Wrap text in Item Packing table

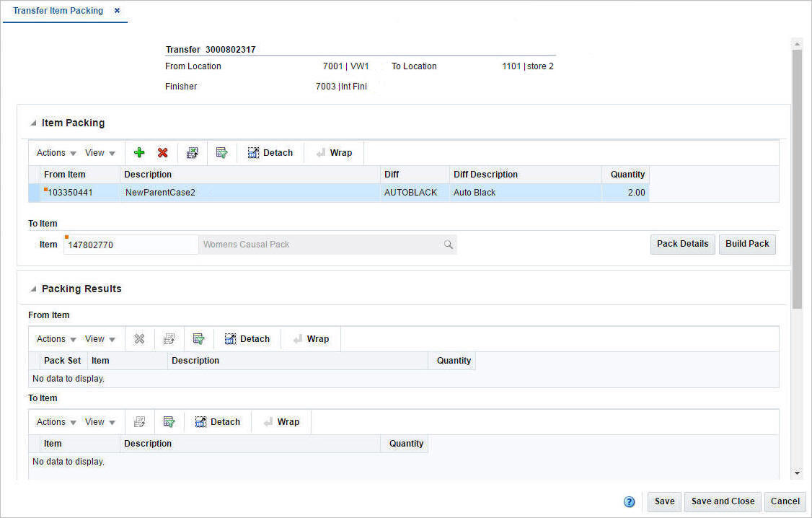coord(334,153)
